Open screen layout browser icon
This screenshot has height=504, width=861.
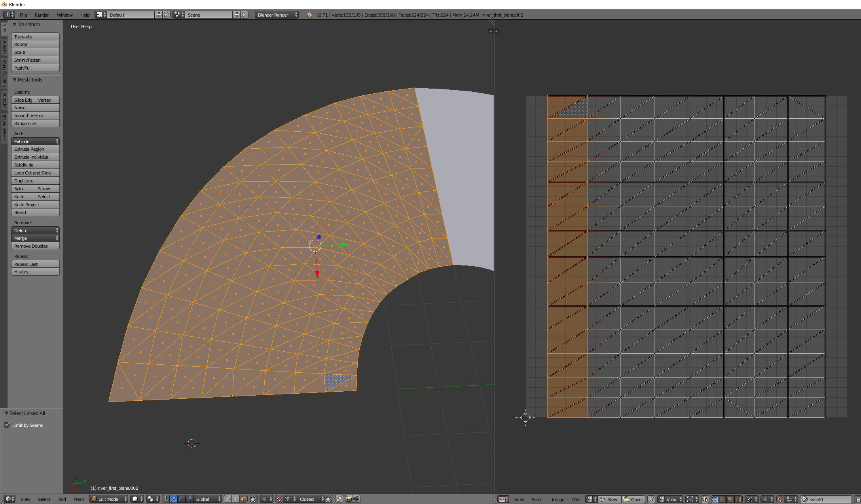coord(101,15)
